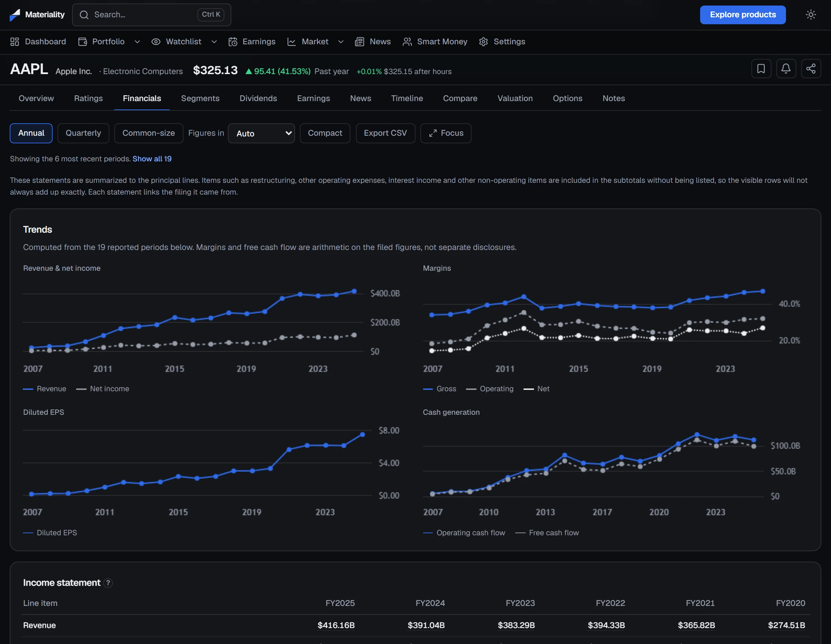
Task: Click the search magnifier icon
Action: 84,15
